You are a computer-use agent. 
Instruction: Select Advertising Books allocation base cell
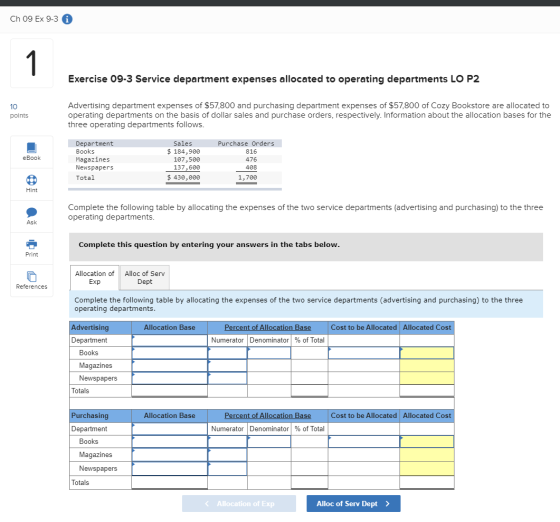(170, 353)
